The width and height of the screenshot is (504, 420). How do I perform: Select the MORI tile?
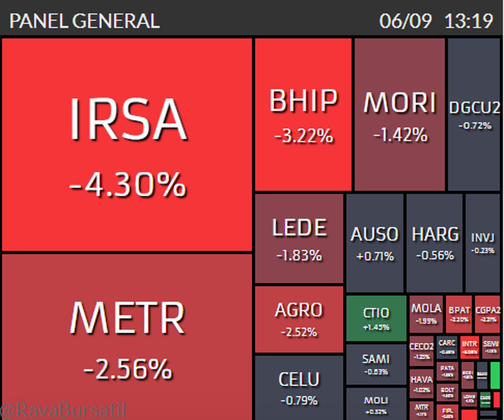point(399,115)
